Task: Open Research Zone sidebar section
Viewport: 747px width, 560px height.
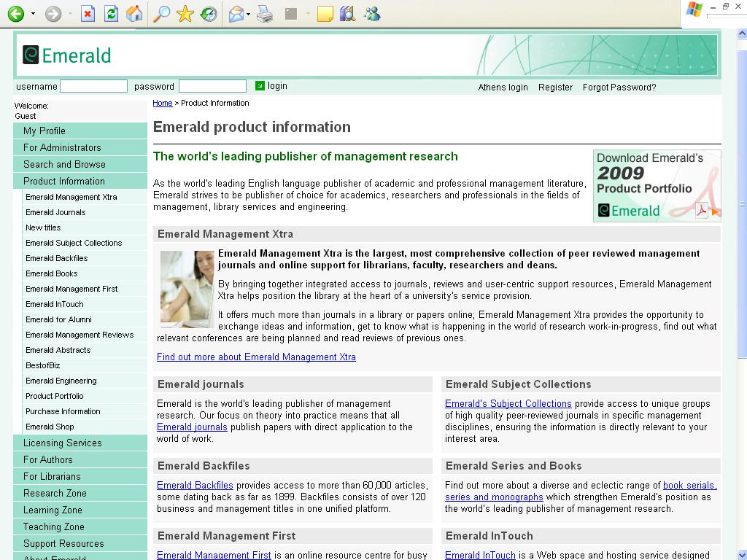Action: pos(80,494)
